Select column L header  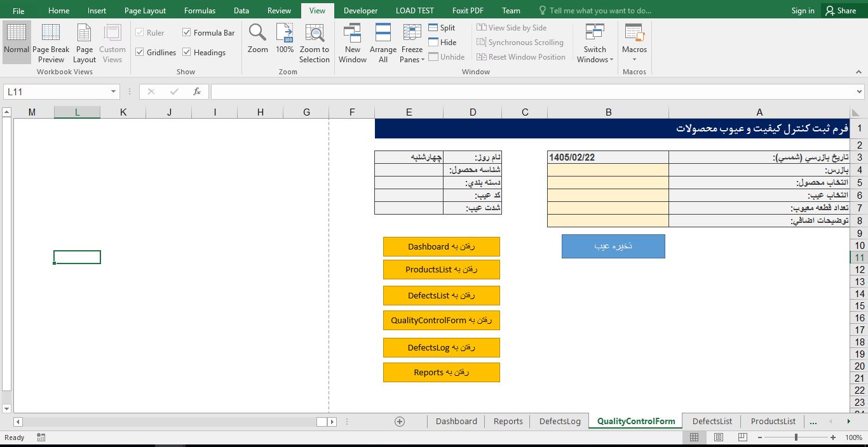(x=77, y=112)
